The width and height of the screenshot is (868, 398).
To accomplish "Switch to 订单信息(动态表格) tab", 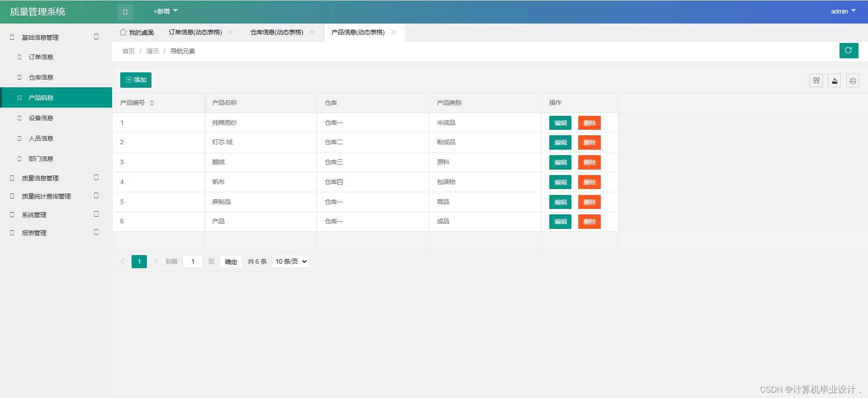I will click(x=195, y=33).
